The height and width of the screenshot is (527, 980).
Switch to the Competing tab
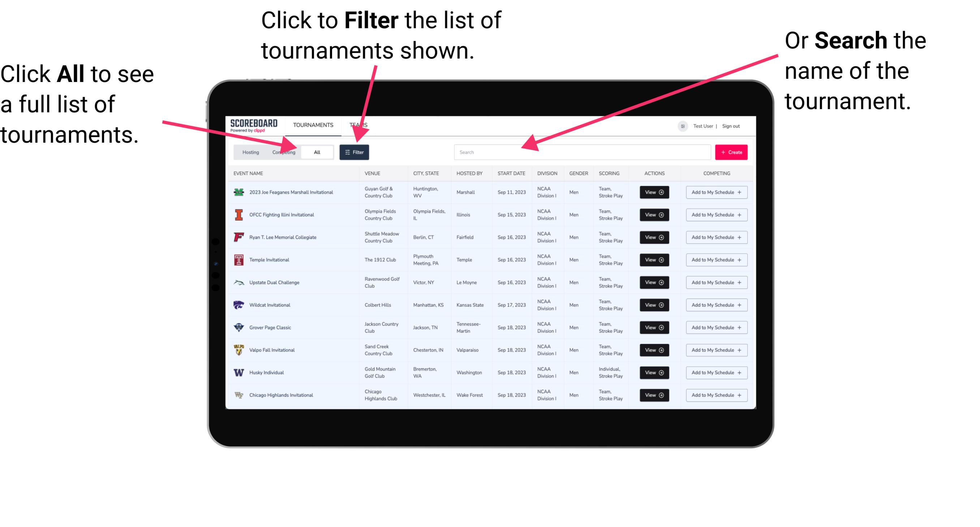click(x=282, y=152)
